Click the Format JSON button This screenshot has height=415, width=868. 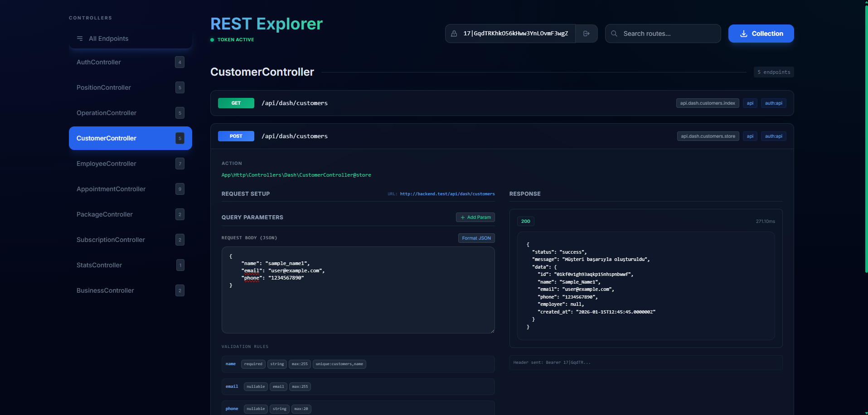[476, 238]
